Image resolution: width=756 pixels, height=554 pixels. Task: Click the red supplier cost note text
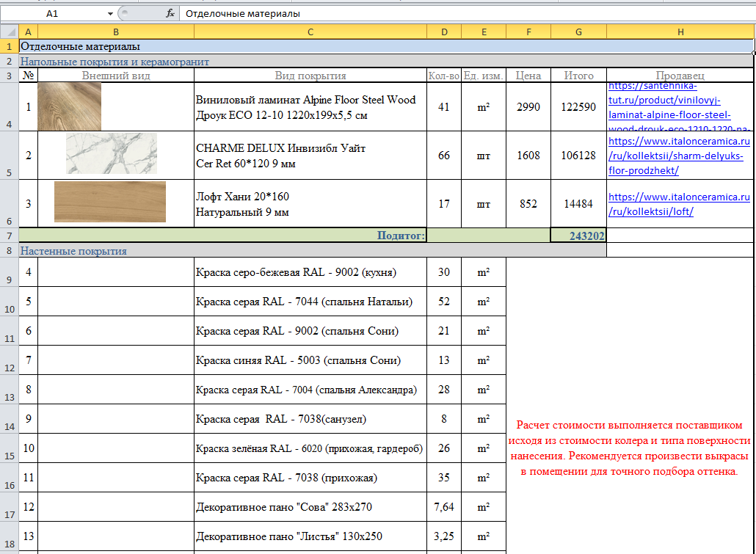coord(629,448)
